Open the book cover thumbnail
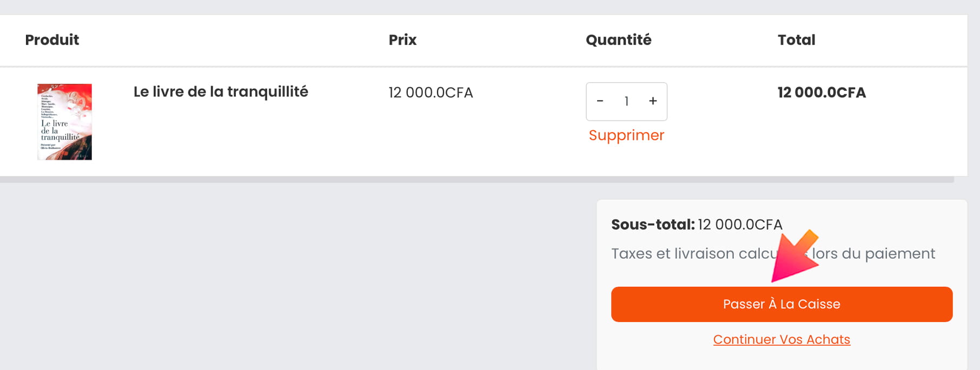 coord(64,122)
